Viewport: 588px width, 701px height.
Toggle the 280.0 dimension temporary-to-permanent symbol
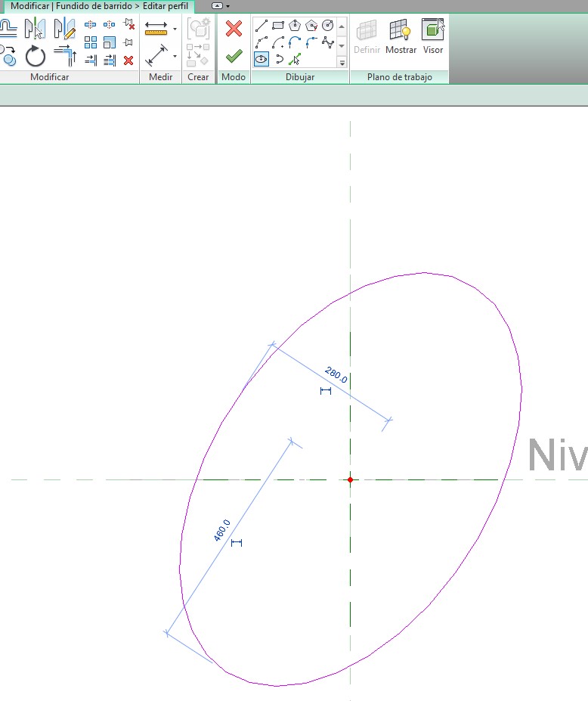(326, 391)
